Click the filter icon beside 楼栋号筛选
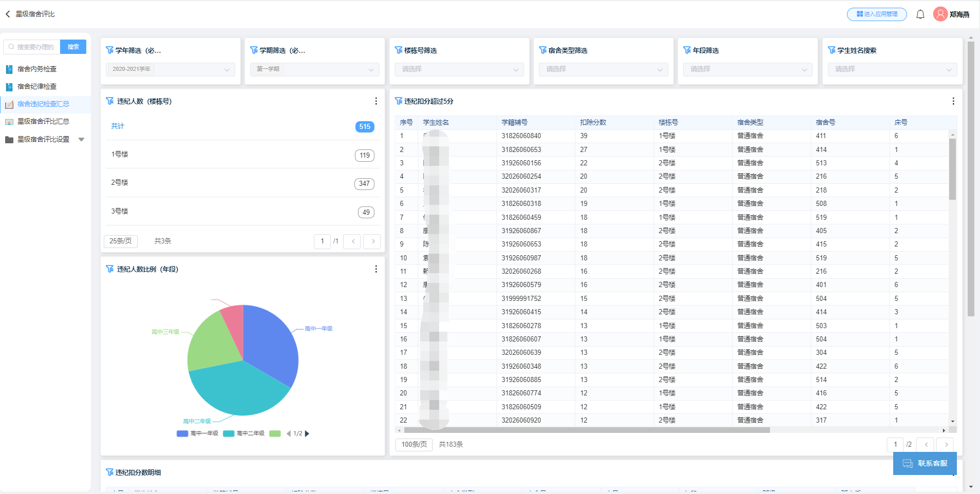 (399, 50)
